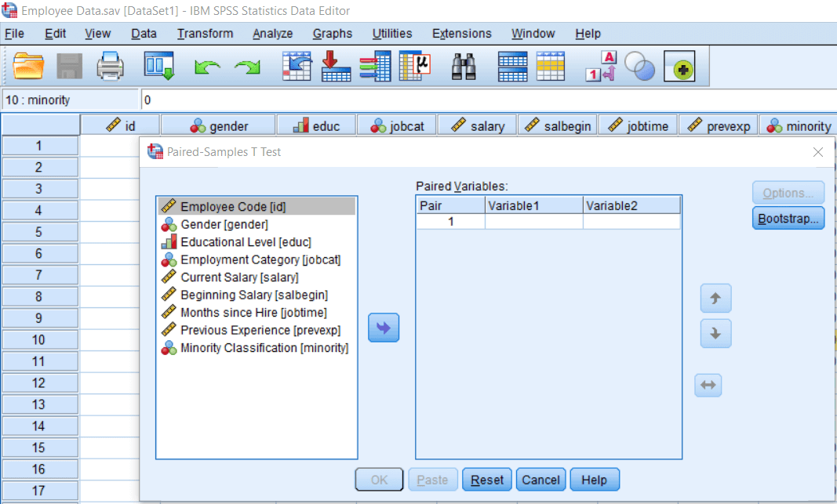Select the minority column header

[798, 126]
